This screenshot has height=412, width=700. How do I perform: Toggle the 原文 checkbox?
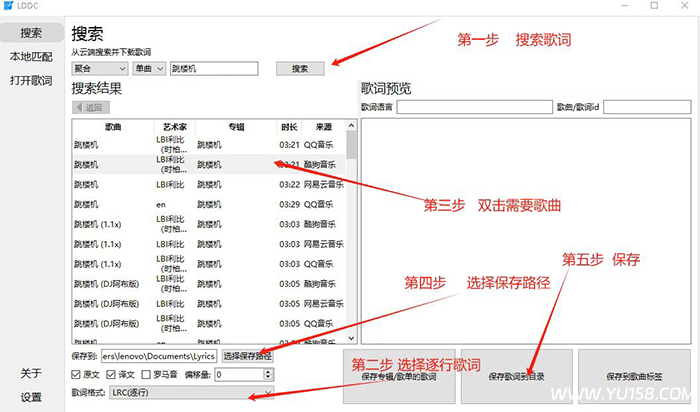[77, 374]
